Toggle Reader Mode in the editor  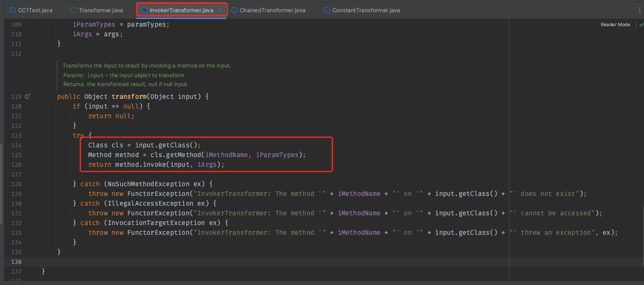[x=615, y=24]
